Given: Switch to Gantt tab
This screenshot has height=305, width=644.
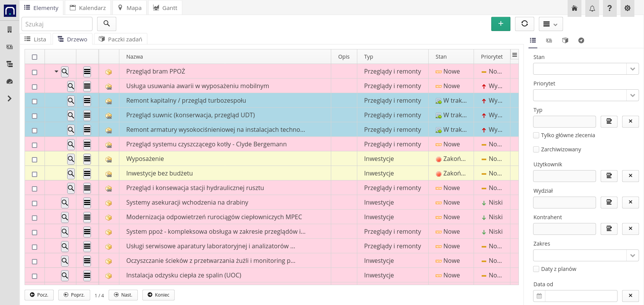Looking at the screenshot, I should click(x=165, y=8).
